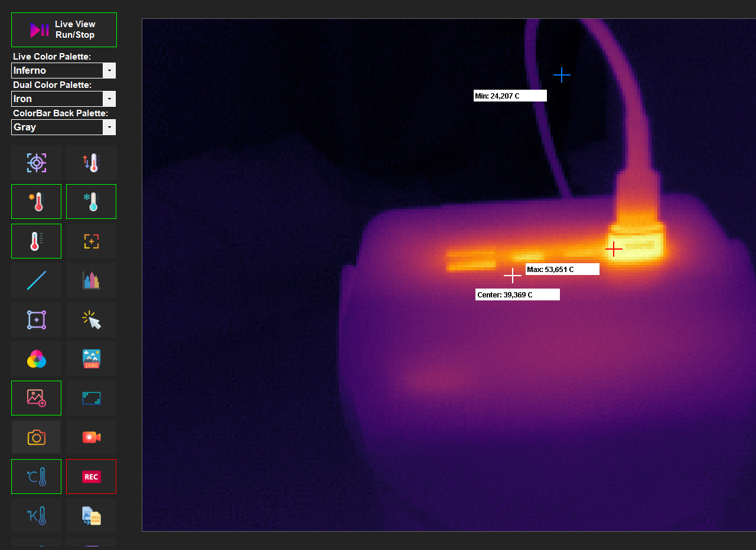Toggle the center temperature thermometer button

[37, 241]
